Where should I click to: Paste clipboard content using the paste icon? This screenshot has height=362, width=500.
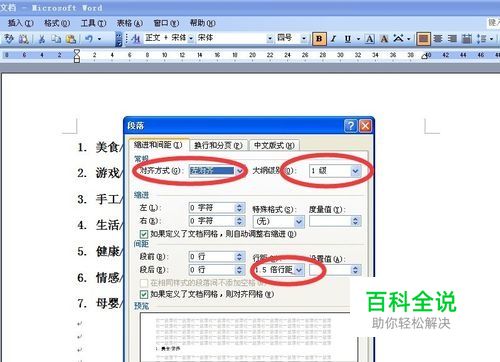point(71,39)
